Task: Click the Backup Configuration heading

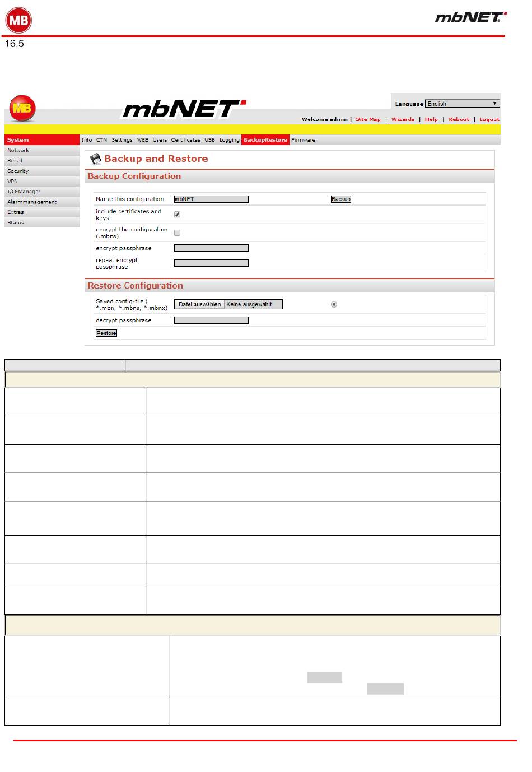Action: (134, 176)
